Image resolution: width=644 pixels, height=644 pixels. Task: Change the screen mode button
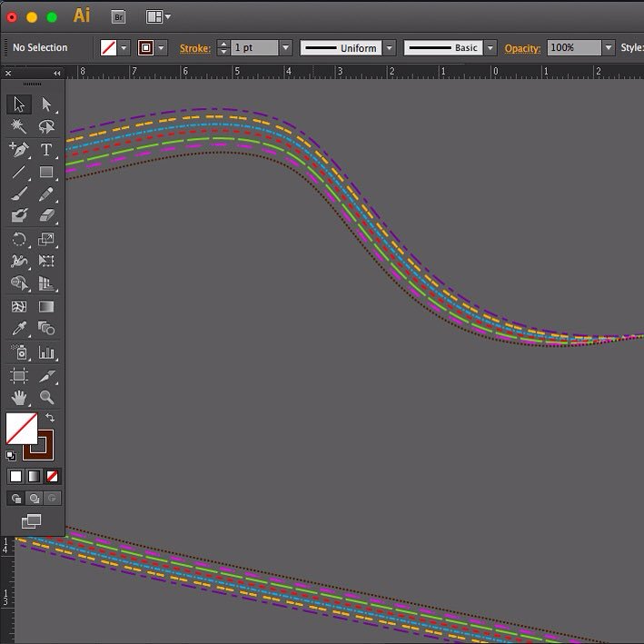31,521
